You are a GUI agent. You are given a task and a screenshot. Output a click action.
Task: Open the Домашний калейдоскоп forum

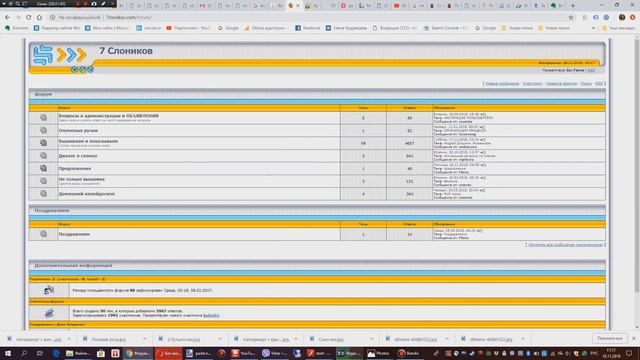coord(87,194)
